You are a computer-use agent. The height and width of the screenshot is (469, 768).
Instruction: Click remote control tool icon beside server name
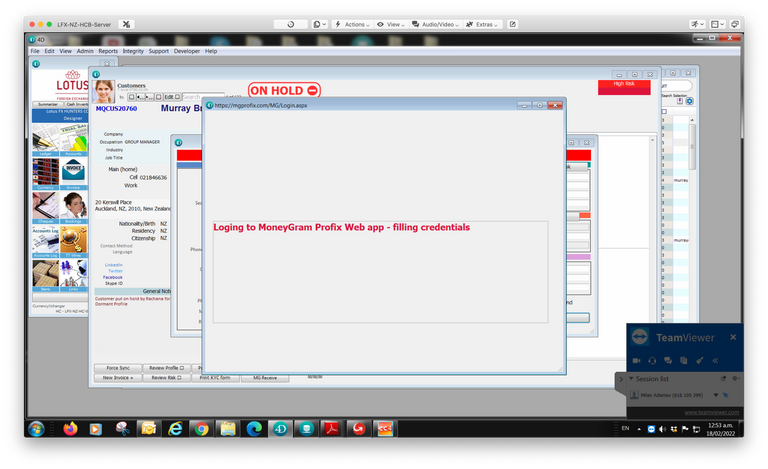coord(126,24)
